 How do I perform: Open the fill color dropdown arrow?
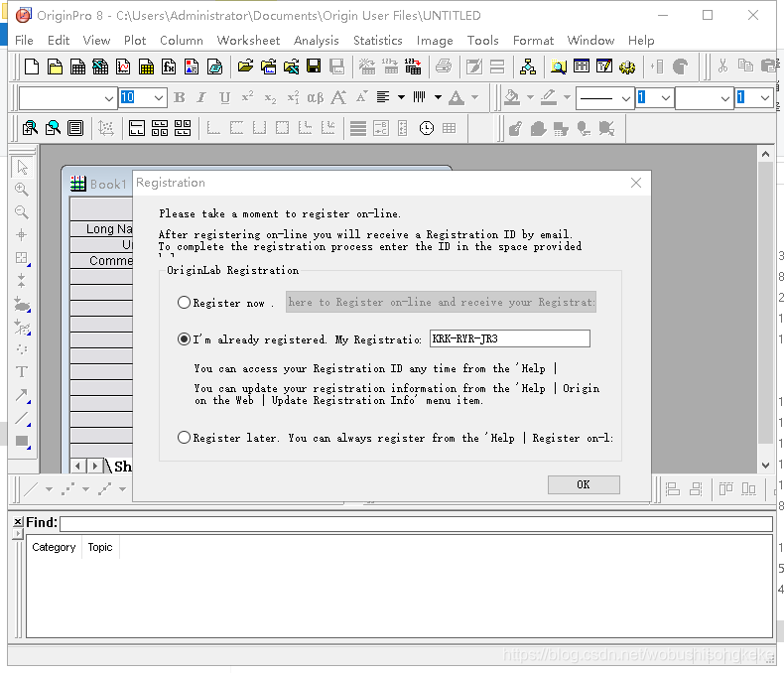coord(531,97)
